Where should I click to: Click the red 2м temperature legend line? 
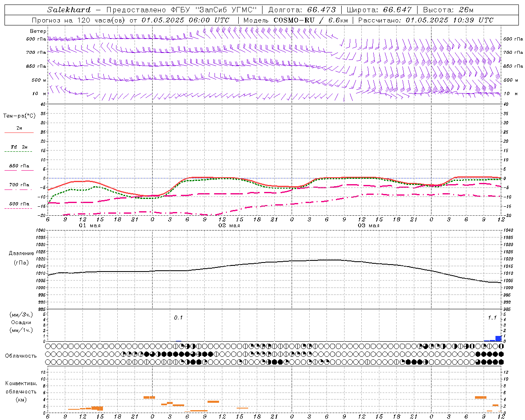[x=19, y=132]
